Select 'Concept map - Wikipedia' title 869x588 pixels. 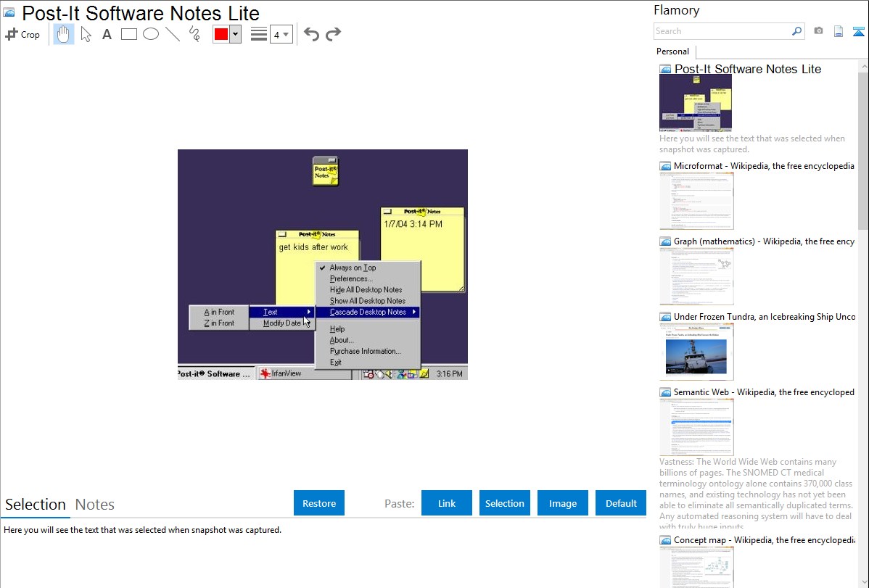764,539
